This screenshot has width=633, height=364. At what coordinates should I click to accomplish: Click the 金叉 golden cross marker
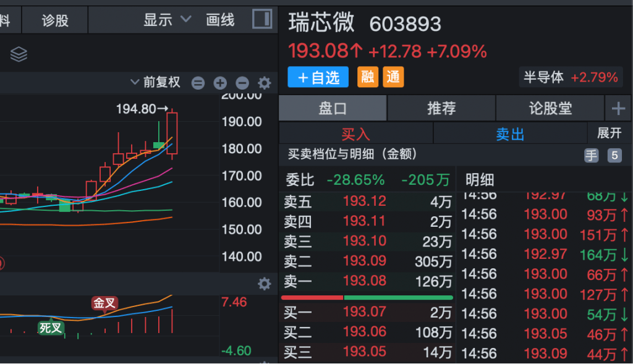pyautogui.click(x=104, y=303)
